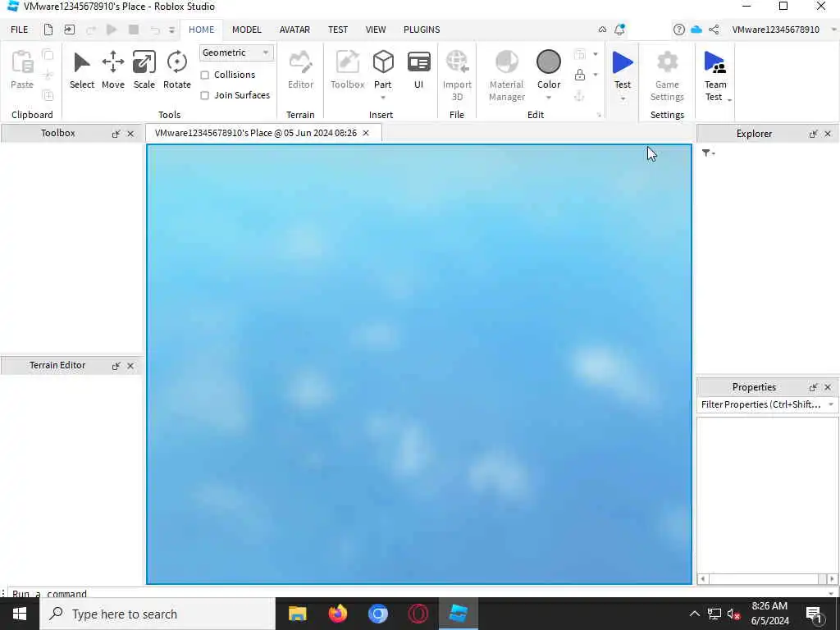The image size is (840, 630).
Task: Open the UI insert tool
Action: tap(418, 71)
